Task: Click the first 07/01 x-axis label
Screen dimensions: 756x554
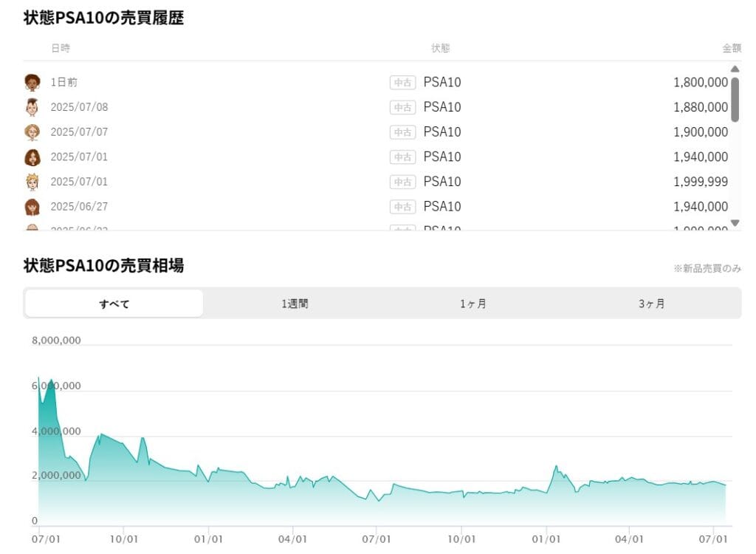Action: tap(46, 539)
